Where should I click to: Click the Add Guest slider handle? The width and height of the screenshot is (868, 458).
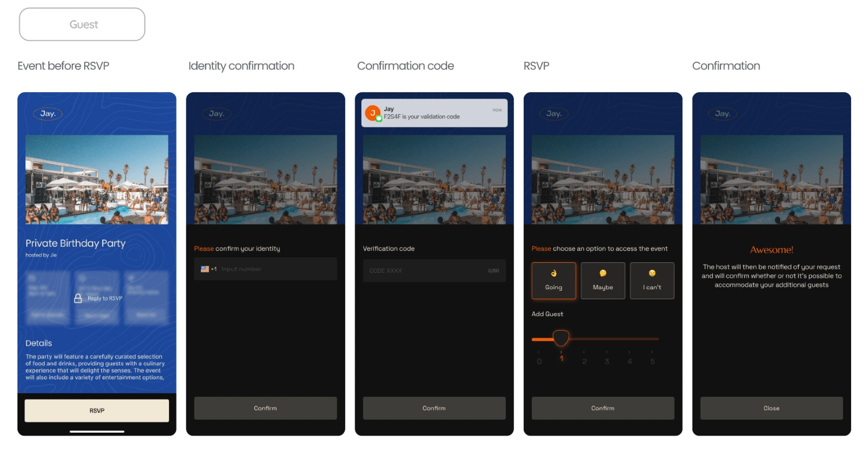pyautogui.click(x=561, y=338)
